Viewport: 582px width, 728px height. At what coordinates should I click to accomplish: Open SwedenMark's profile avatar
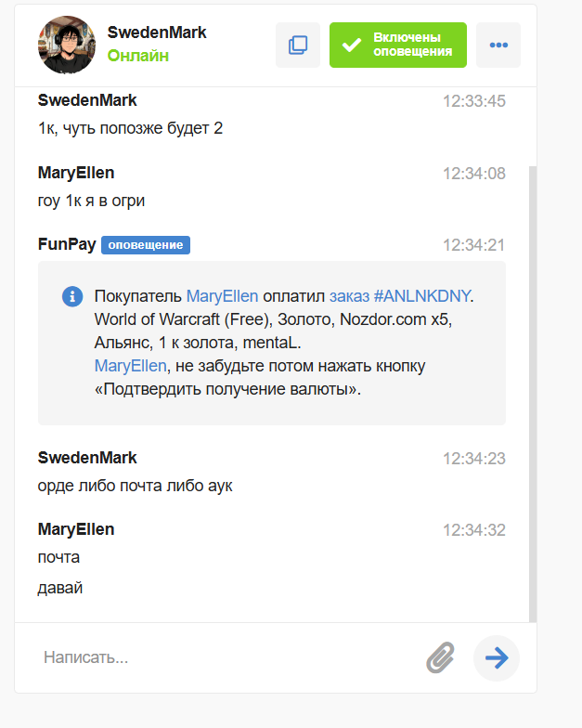tap(67, 45)
